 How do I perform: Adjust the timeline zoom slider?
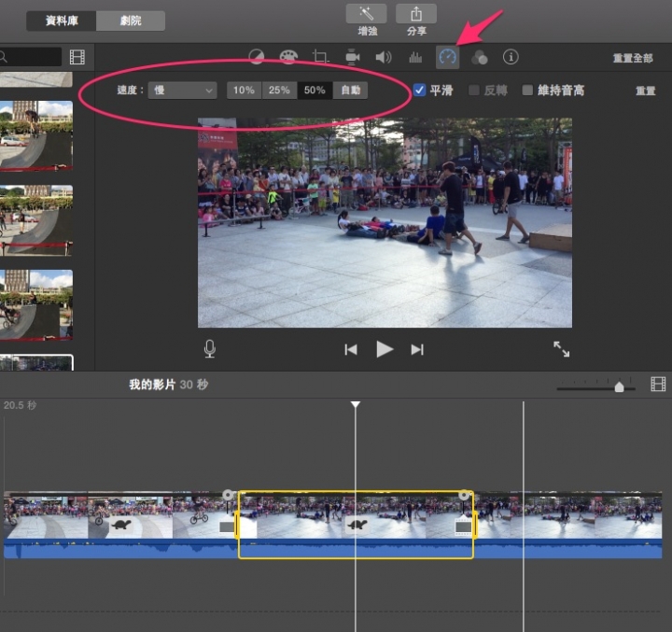(x=619, y=387)
